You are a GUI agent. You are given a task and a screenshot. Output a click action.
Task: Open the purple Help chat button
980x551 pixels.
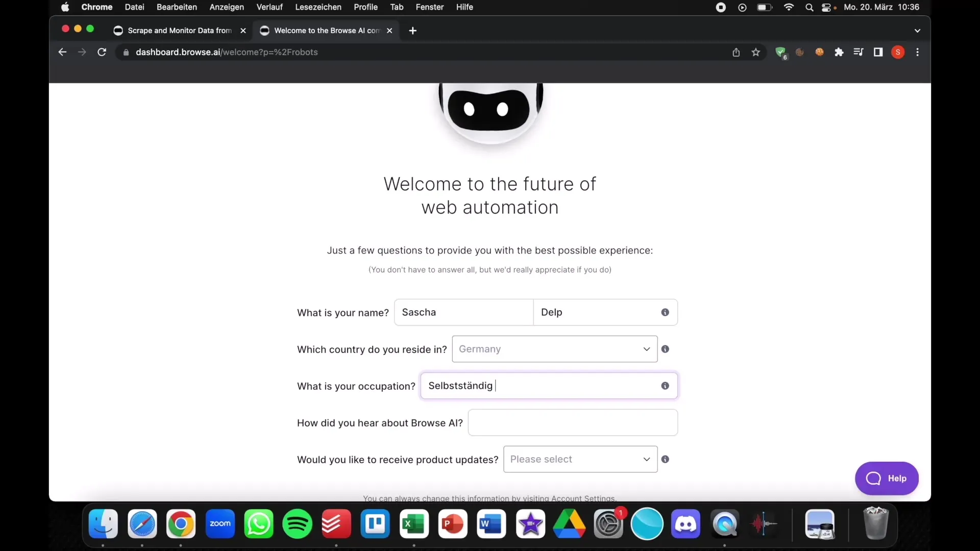coord(887,479)
